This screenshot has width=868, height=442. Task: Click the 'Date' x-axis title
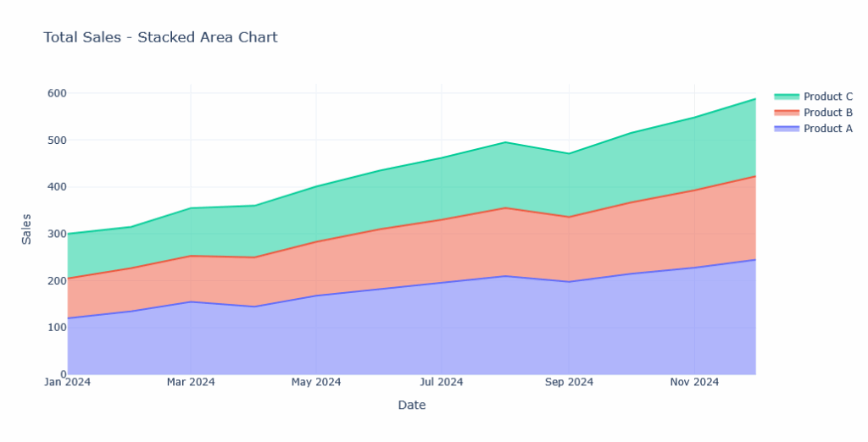click(411, 406)
